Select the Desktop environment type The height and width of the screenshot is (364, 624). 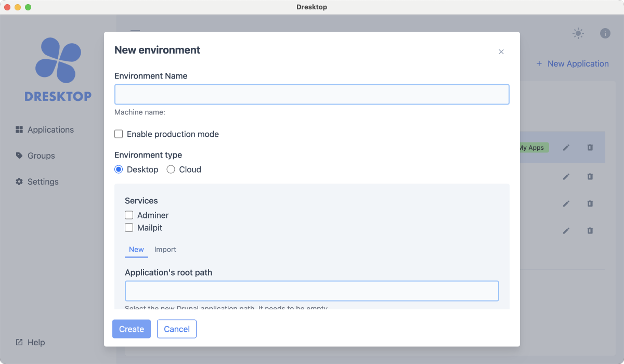coord(119,170)
